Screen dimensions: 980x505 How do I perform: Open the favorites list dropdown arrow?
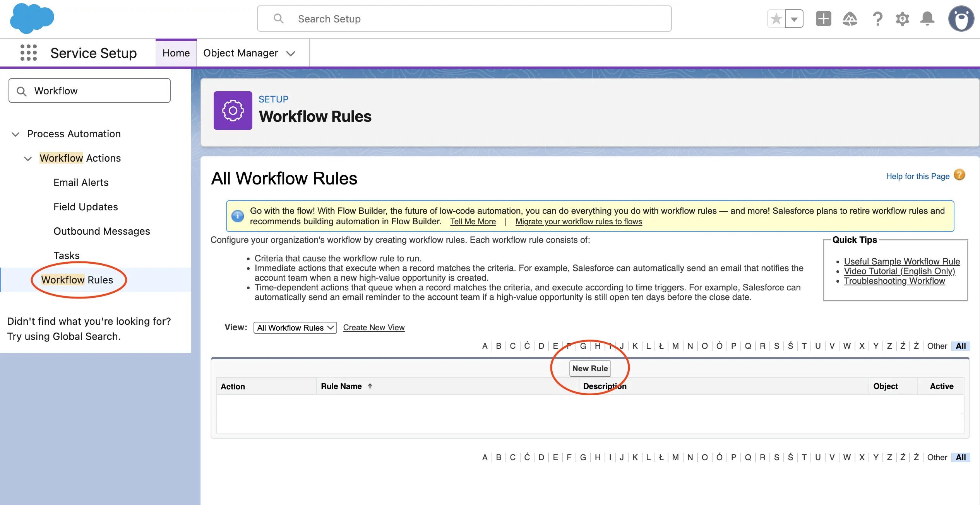tap(794, 18)
